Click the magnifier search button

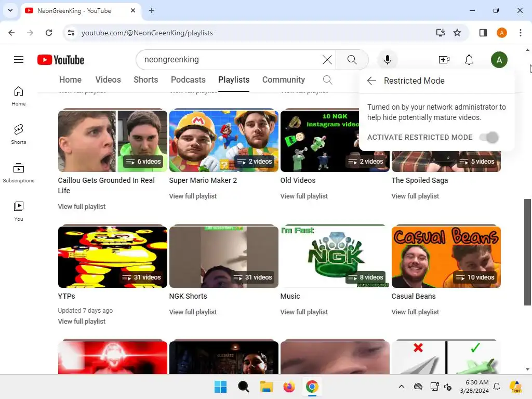tap(352, 60)
